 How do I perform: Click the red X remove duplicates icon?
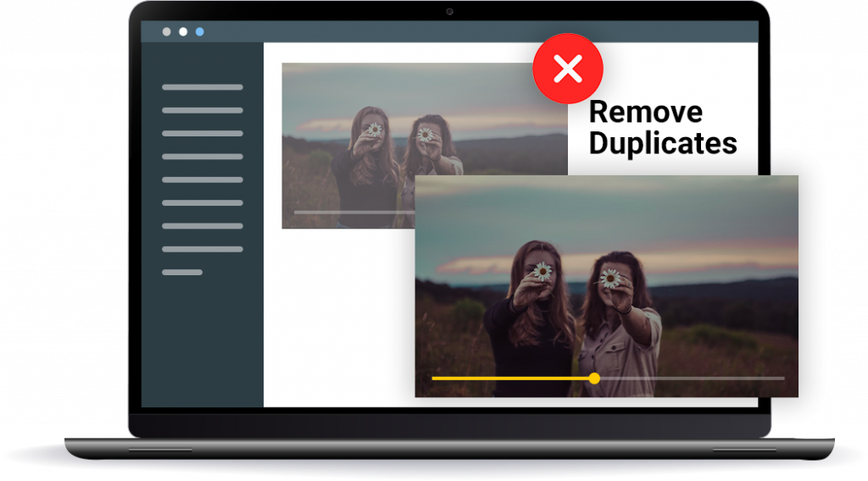[567, 69]
